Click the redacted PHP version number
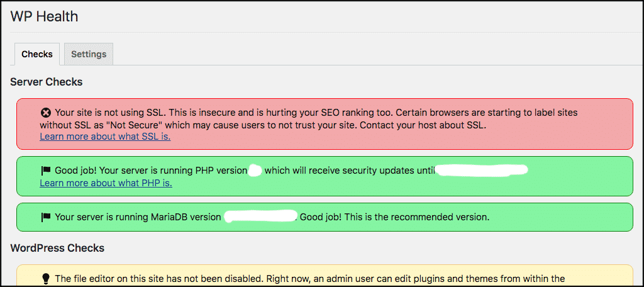Image resolution: width=644 pixels, height=287 pixels. coord(255,170)
